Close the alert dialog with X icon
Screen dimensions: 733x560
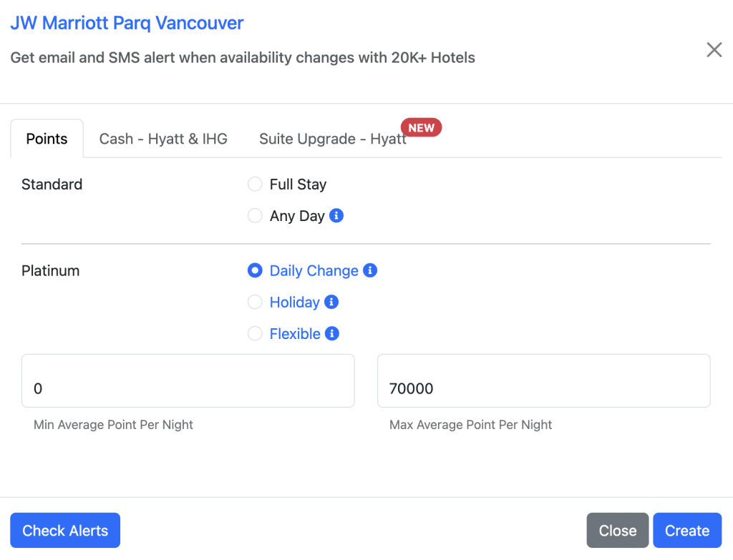pos(714,49)
